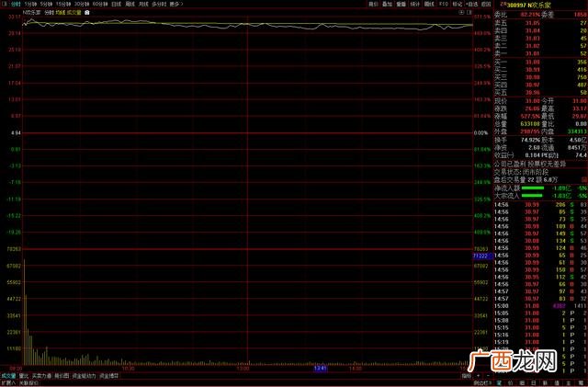Click the blue 71222 volume marker
The height and width of the screenshot is (387, 588).
[481, 256]
